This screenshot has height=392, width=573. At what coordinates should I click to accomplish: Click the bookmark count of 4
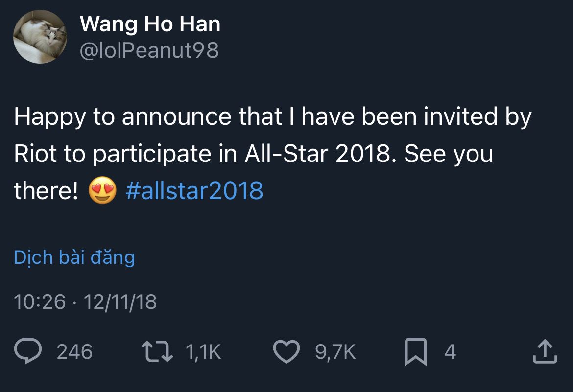tap(450, 352)
